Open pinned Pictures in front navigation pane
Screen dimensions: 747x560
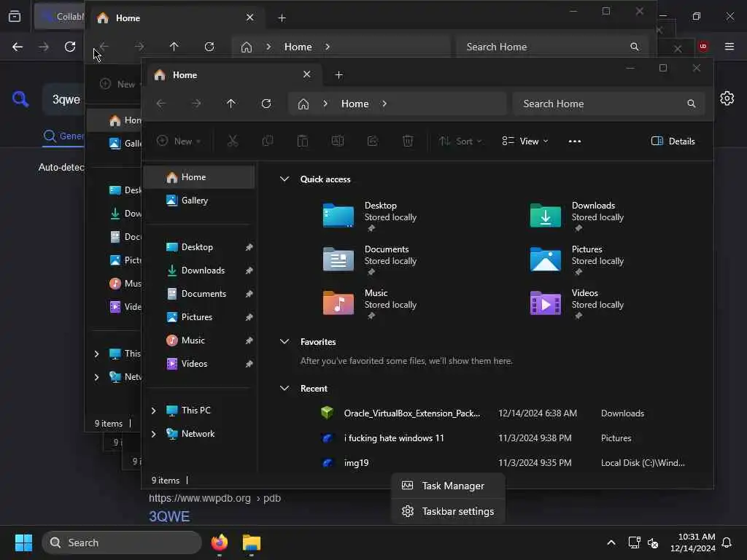pos(198,317)
